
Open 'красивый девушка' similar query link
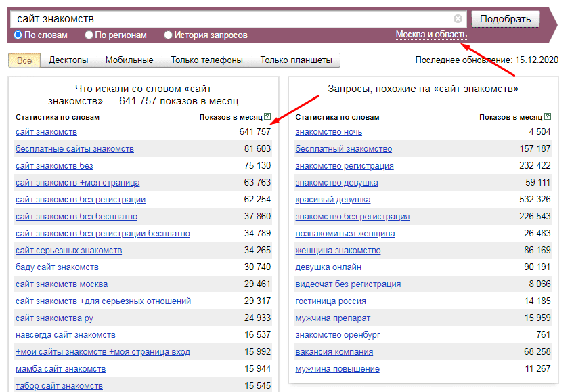[333, 200]
